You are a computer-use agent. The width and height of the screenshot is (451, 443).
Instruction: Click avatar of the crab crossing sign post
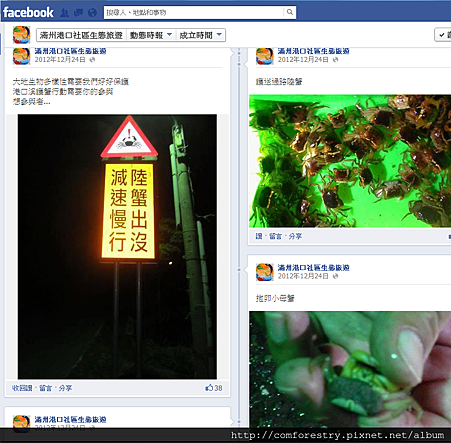tap(21, 56)
